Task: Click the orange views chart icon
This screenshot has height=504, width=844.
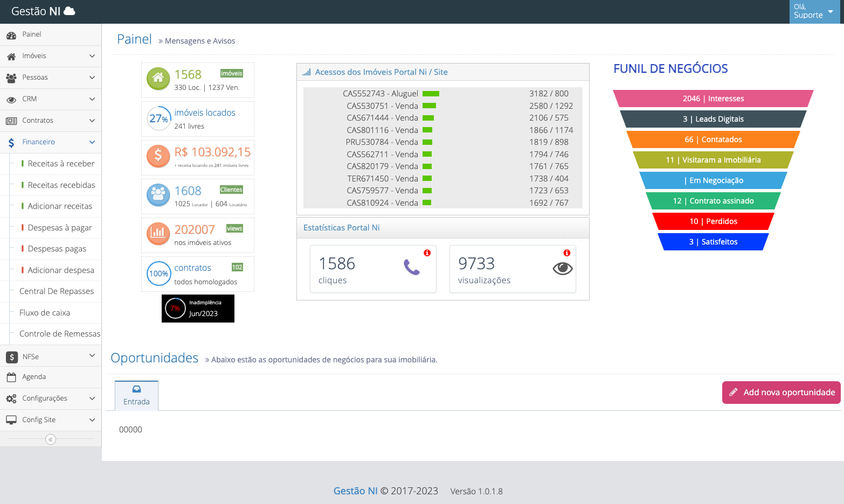Action: [x=158, y=234]
